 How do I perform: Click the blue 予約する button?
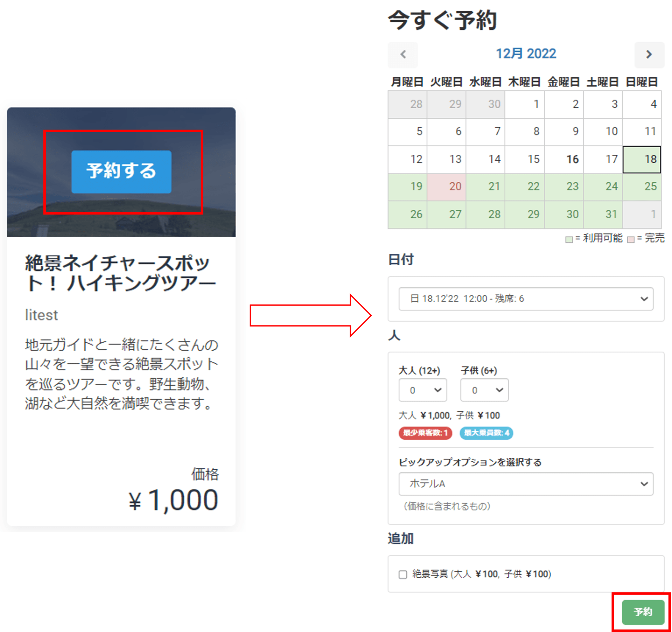(121, 171)
